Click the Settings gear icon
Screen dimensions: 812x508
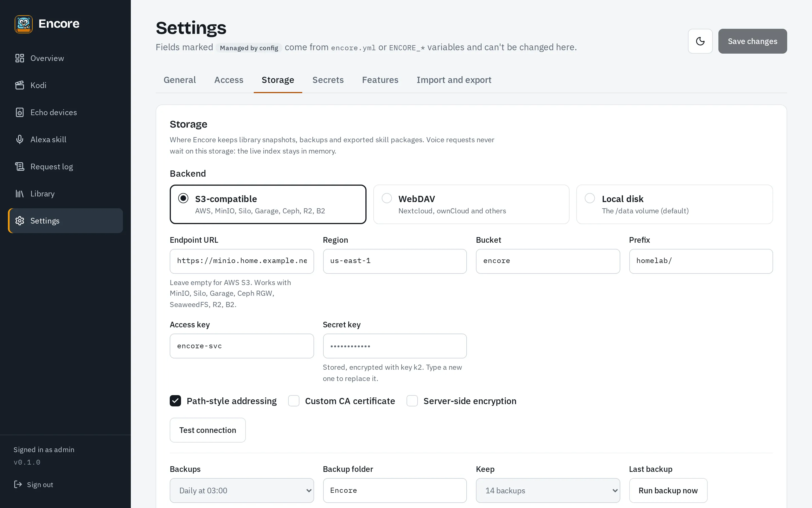coord(20,221)
